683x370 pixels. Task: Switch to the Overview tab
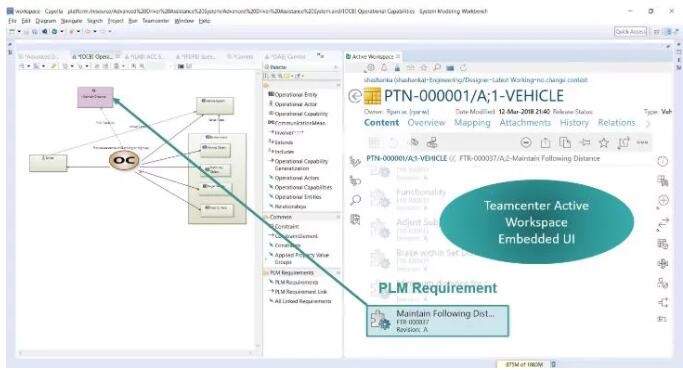point(426,123)
